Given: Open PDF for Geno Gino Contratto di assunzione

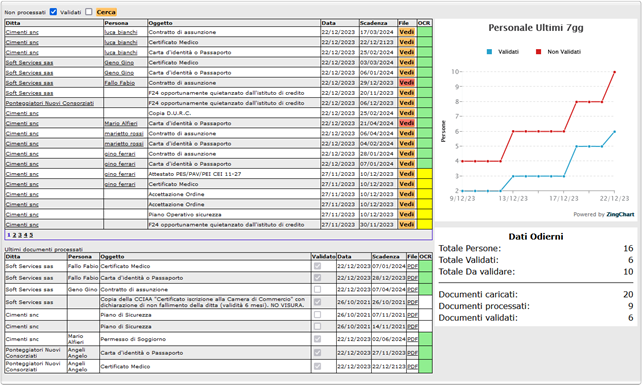Looking at the screenshot, I should tap(412, 289).
